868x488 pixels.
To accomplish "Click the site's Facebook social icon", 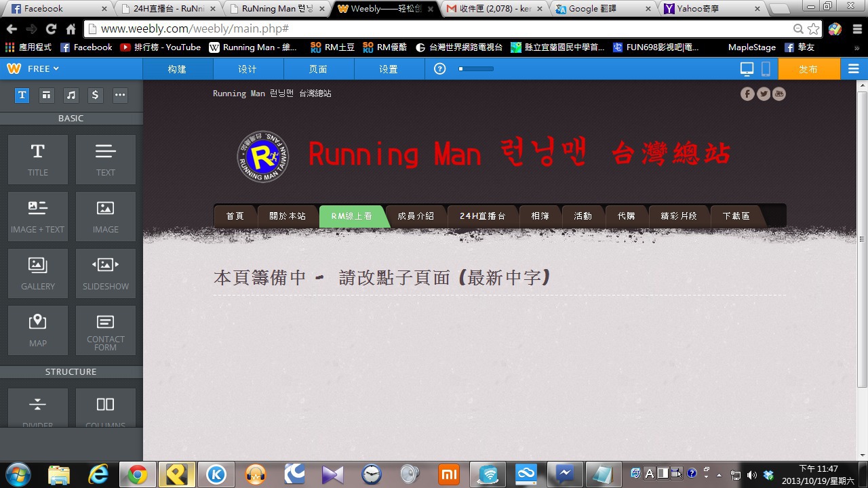I will click(747, 94).
